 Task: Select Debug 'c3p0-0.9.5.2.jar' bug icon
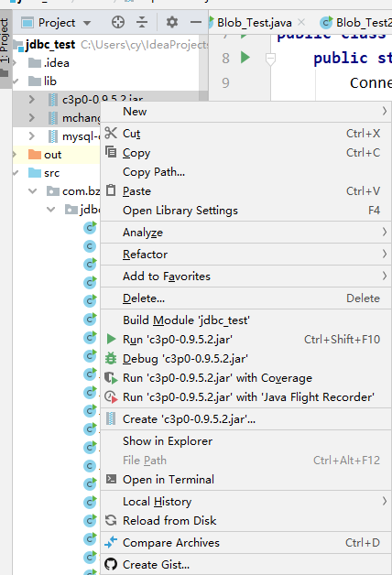coord(111,358)
